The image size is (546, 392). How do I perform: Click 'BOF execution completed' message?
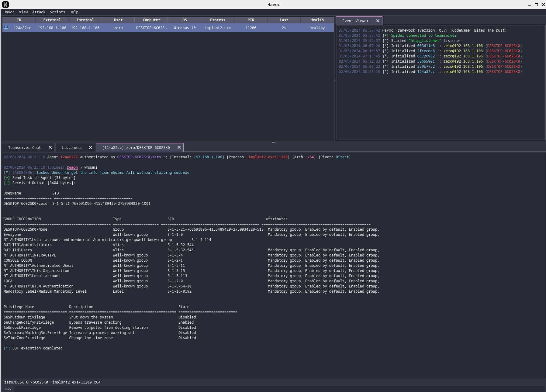[x=37, y=348]
